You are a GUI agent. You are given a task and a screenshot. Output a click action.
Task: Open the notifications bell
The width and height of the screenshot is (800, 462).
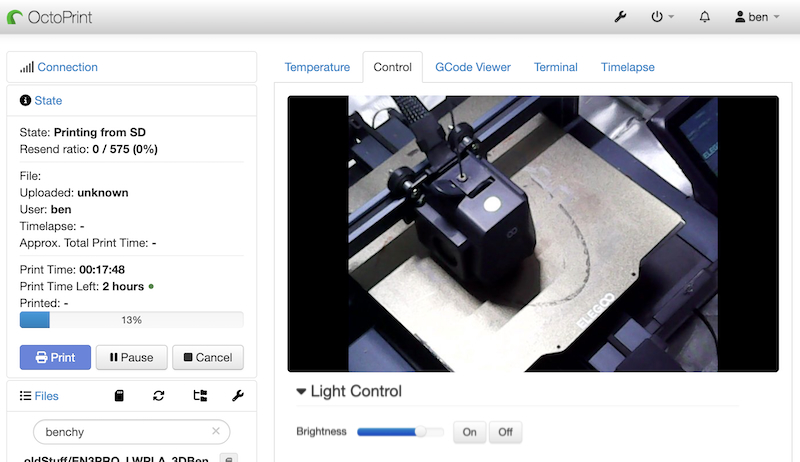pos(704,17)
